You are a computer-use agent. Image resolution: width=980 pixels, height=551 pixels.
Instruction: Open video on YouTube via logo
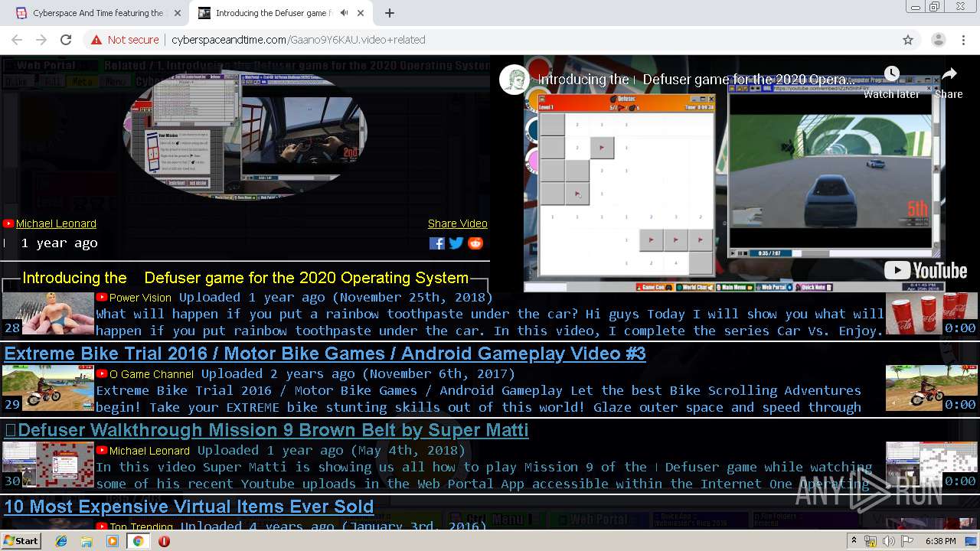pyautogui.click(x=926, y=270)
